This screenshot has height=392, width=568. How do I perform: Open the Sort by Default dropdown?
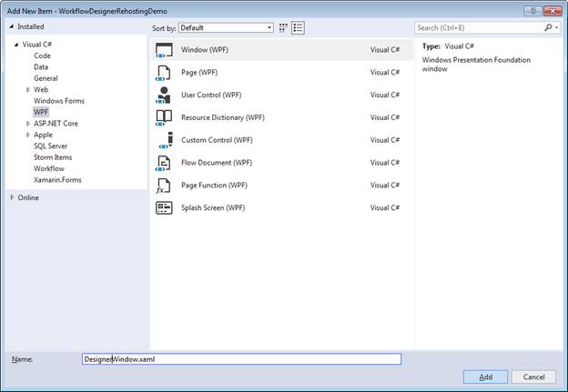(x=226, y=28)
